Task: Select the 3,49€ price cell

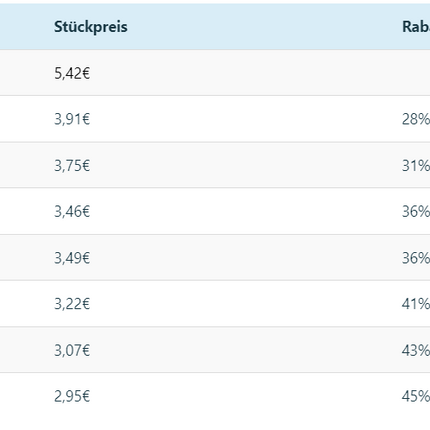Action: tap(72, 258)
